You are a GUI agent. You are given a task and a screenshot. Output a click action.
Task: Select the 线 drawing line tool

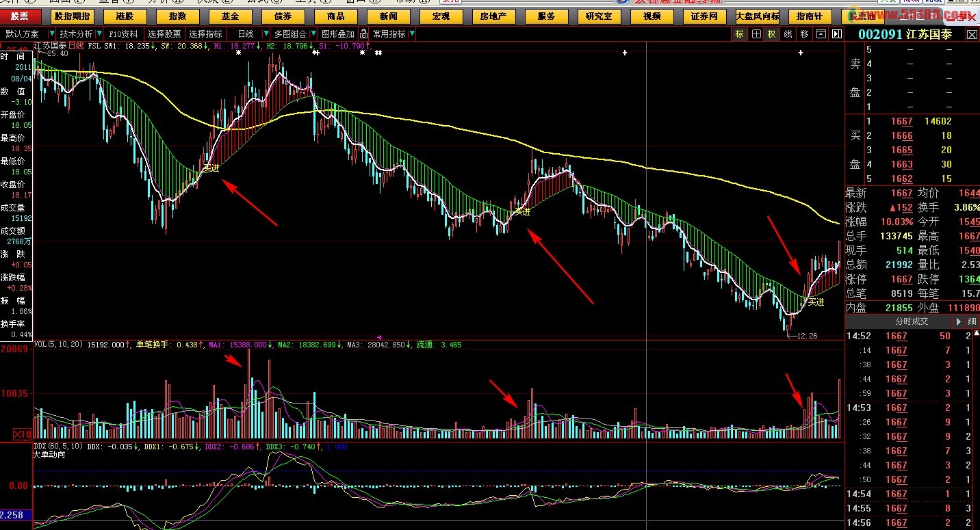[788, 34]
